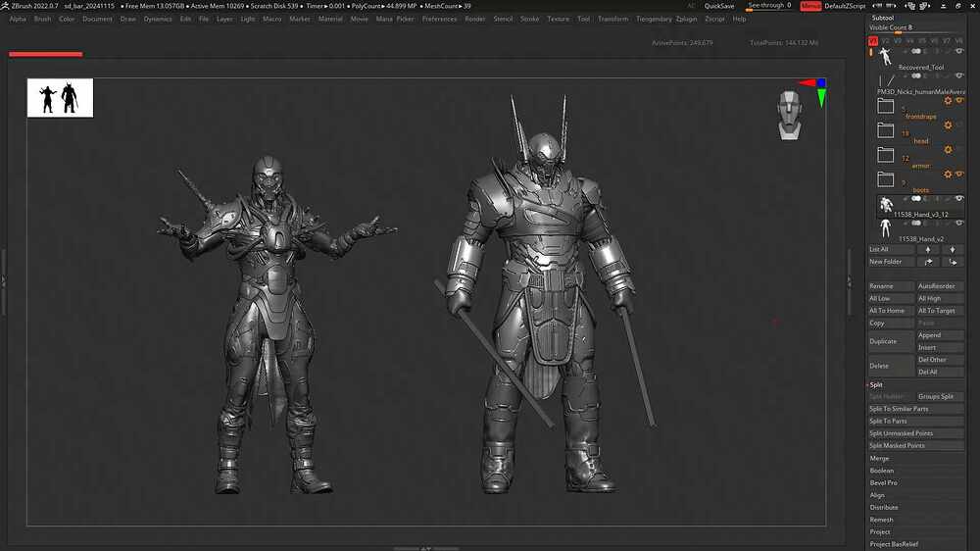Click the Duplicate button
The height and width of the screenshot is (551, 980).
(891, 341)
